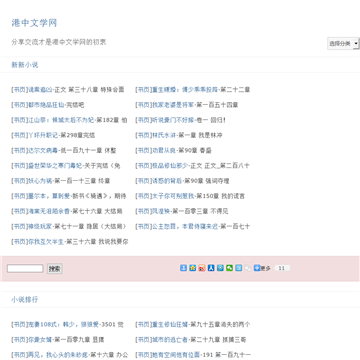Open novel link 再见，我心头的朱砂痣
Image resolution: width=360 pixels, height=360 pixels.
coord(58,355)
